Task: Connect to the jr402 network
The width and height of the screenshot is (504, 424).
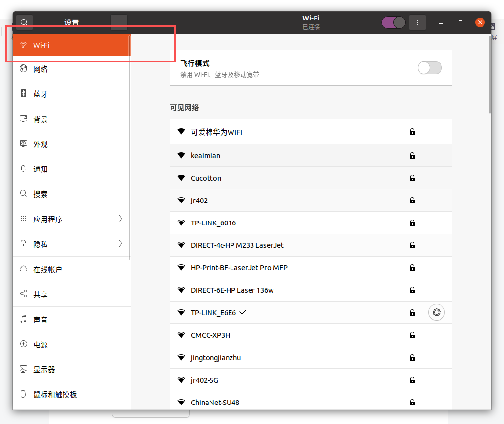Action: pos(311,201)
